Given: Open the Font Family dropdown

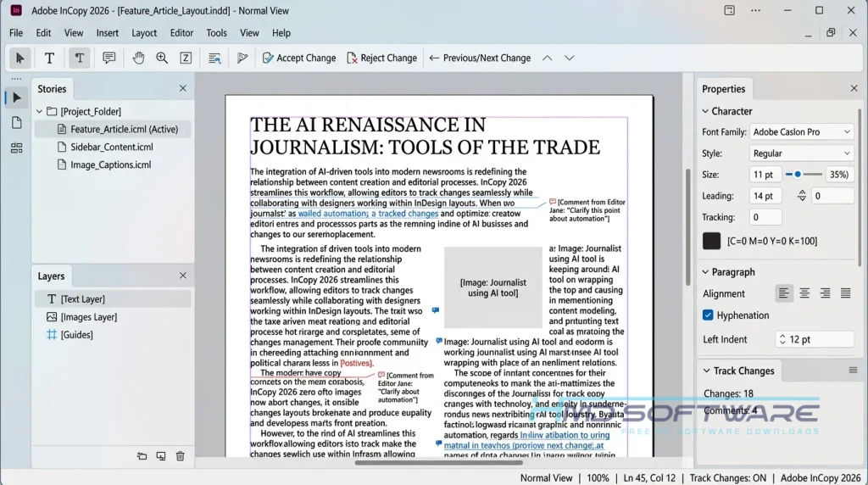Looking at the screenshot, I should (802, 131).
